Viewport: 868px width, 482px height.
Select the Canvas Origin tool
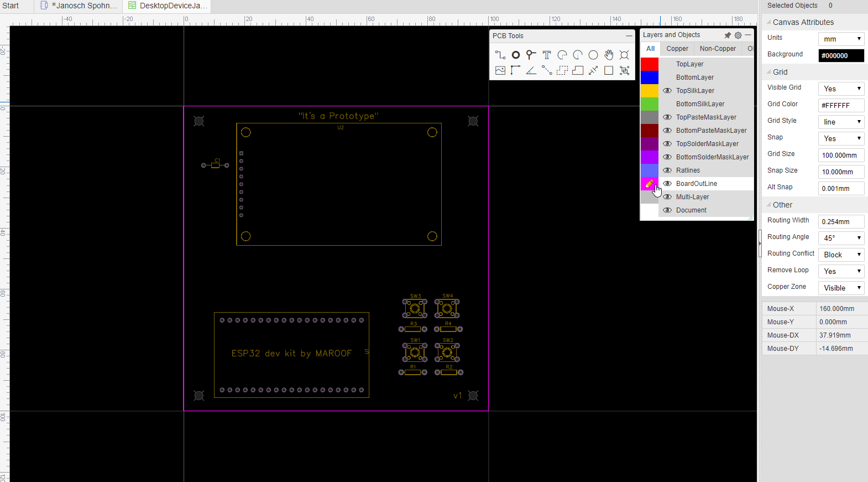point(516,70)
